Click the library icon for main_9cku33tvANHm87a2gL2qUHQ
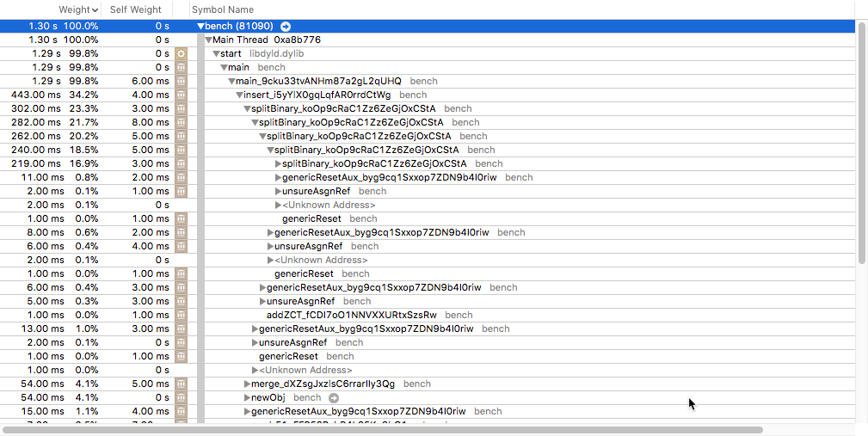Viewport: 868px width, 436px height. point(181,82)
